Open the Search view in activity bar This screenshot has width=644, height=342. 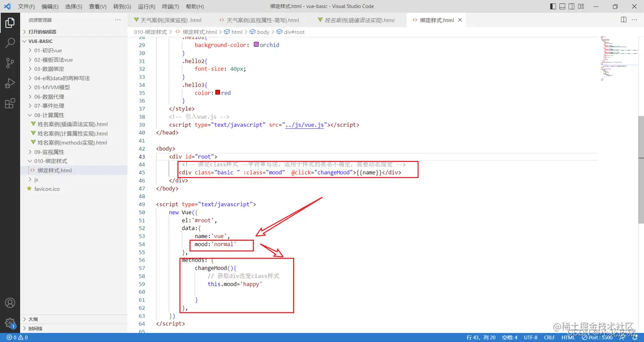[x=10, y=43]
